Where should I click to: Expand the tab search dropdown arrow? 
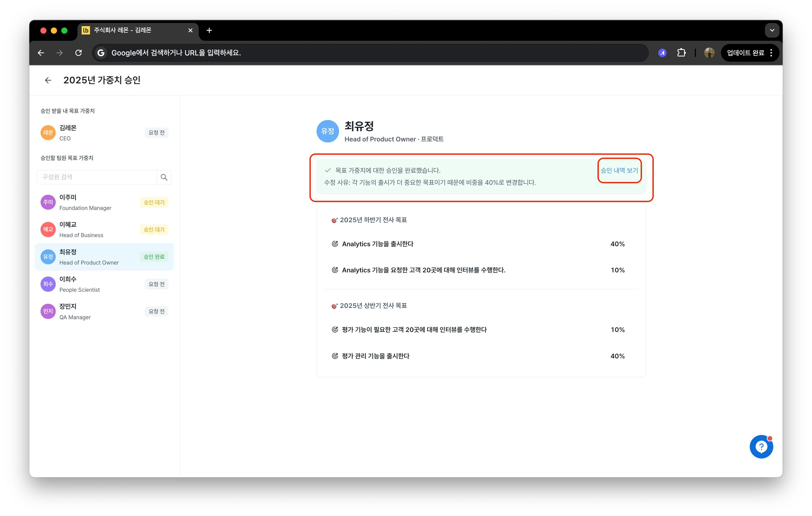[772, 30]
